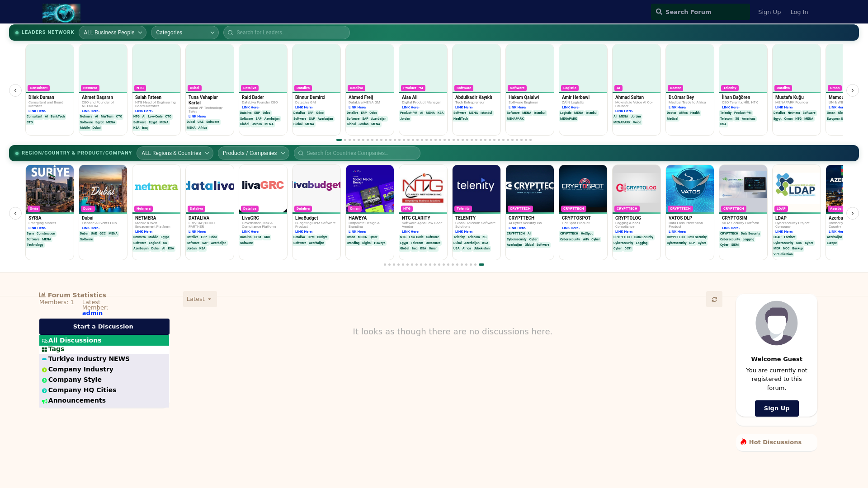Click Log In in the header
868x488 pixels.
pos(799,12)
